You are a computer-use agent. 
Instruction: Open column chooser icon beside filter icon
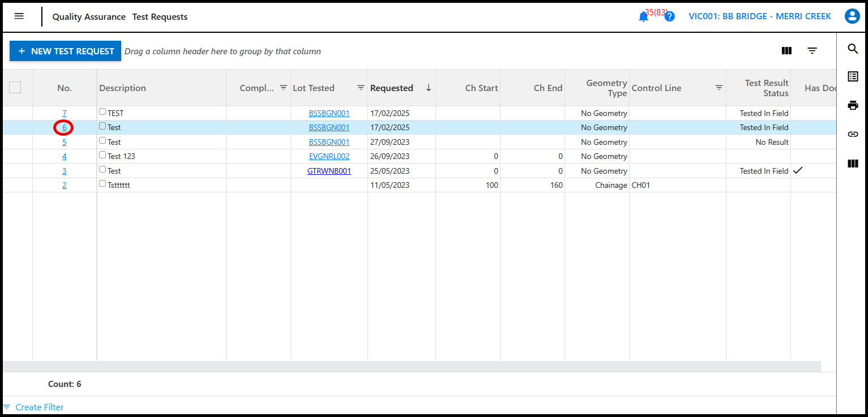click(786, 51)
